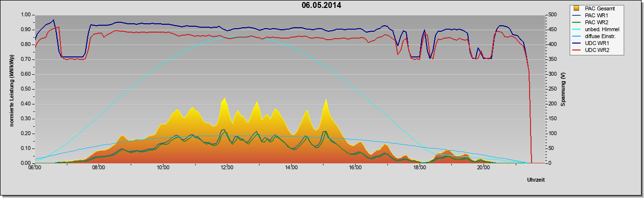
Task: Click the chart title 06.05.2014
Action: tap(321, 5)
